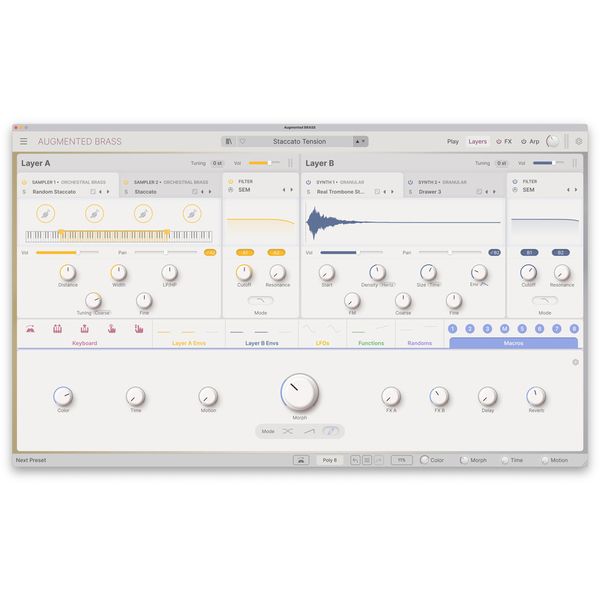Click the undo arrow in bottom bar
This screenshot has width=600, height=600.
[355, 460]
